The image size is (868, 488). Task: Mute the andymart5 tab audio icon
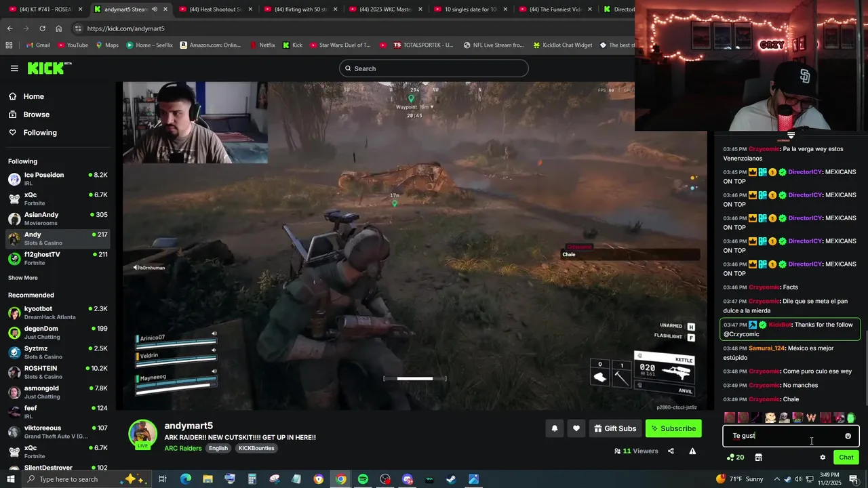[155, 9]
